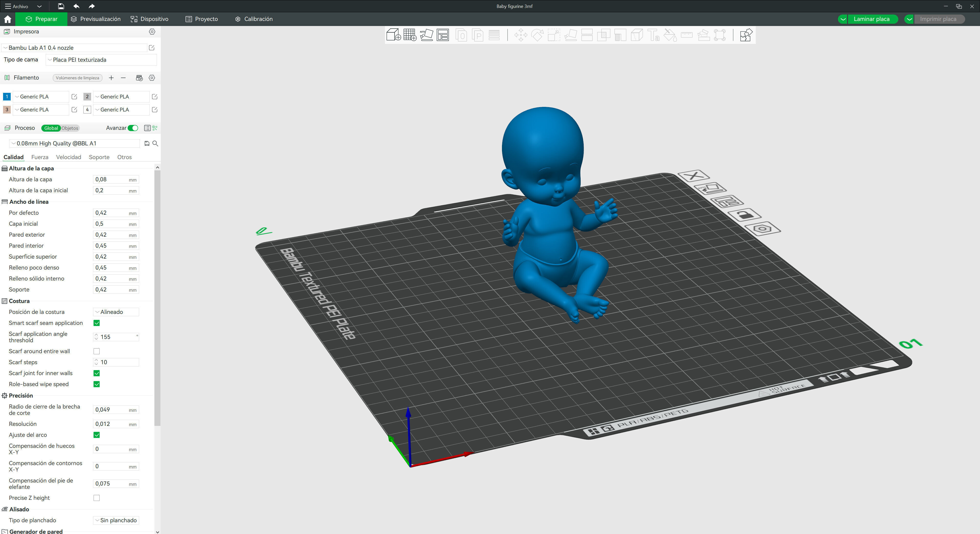Open the Archivo menu
The width and height of the screenshot is (980, 534).
coord(17,6)
